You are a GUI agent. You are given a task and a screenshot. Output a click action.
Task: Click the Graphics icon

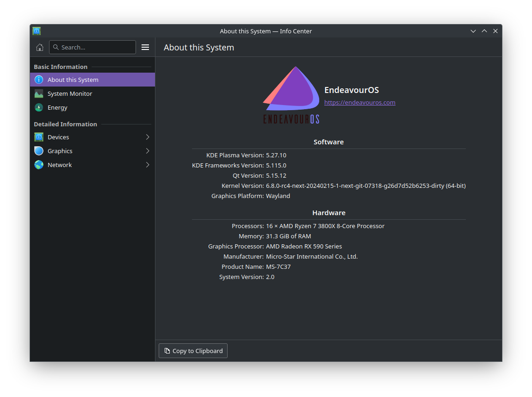click(x=39, y=151)
